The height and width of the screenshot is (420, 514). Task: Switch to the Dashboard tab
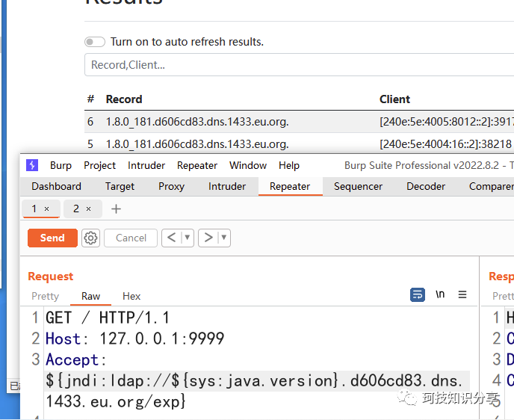pyautogui.click(x=56, y=187)
